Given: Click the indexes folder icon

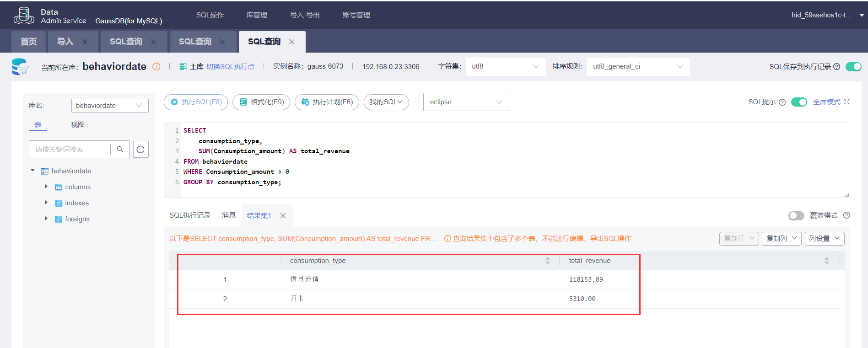Looking at the screenshot, I should pyautogui.click(x=59, y=203).
